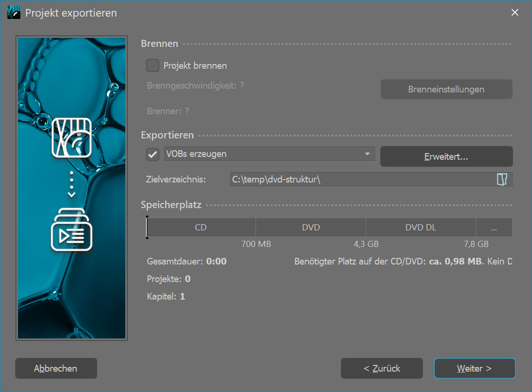
Task: Uncheck the Exportieren checkbox next to VOBs erzeugen
Action: pyautogui.click(x=153, y=154)
